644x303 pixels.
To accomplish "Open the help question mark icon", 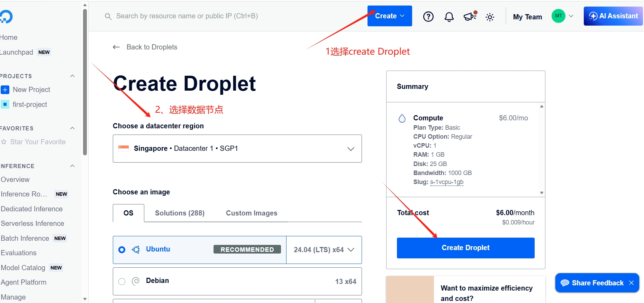I will coord(428,17).
